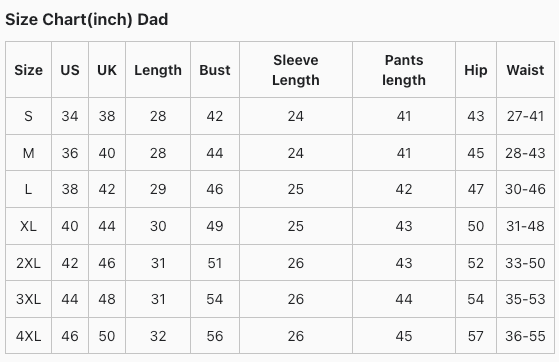Select waist value 36-55
Screen dimensions: 559x362
[525, 336]
